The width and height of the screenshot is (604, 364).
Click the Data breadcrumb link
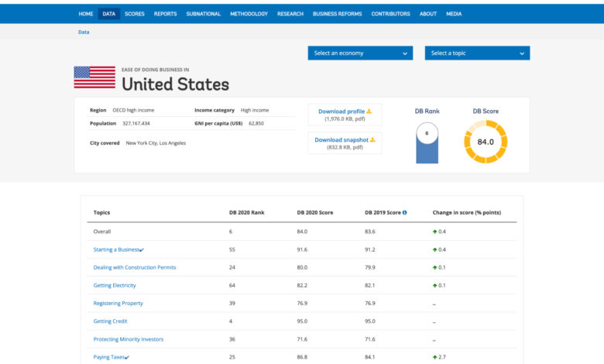(x=84, y=32)
